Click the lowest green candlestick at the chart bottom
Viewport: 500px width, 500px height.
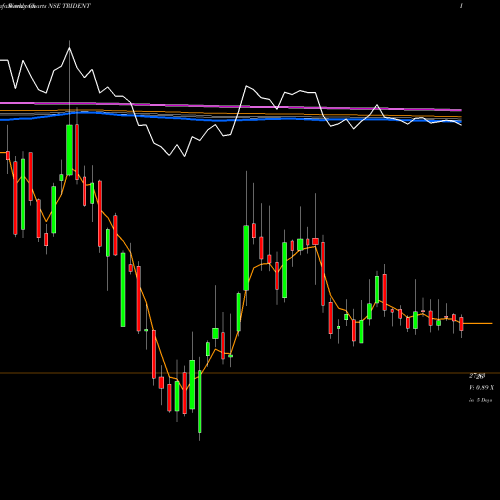click(200, 401)
